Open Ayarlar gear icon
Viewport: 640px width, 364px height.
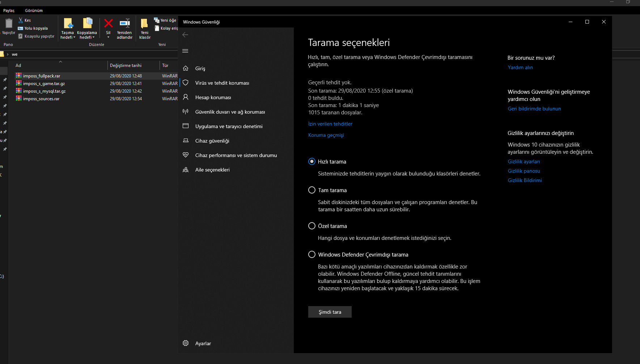pos(186,343)
